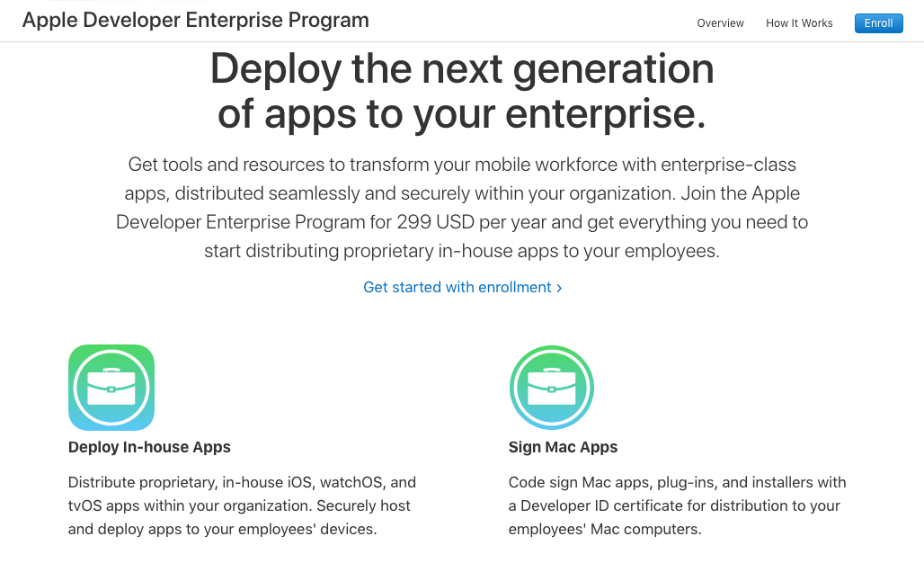The width and height of the screenshot is (924, 563).
Task: Click the blue Enroll button
Action: [879, 23]
